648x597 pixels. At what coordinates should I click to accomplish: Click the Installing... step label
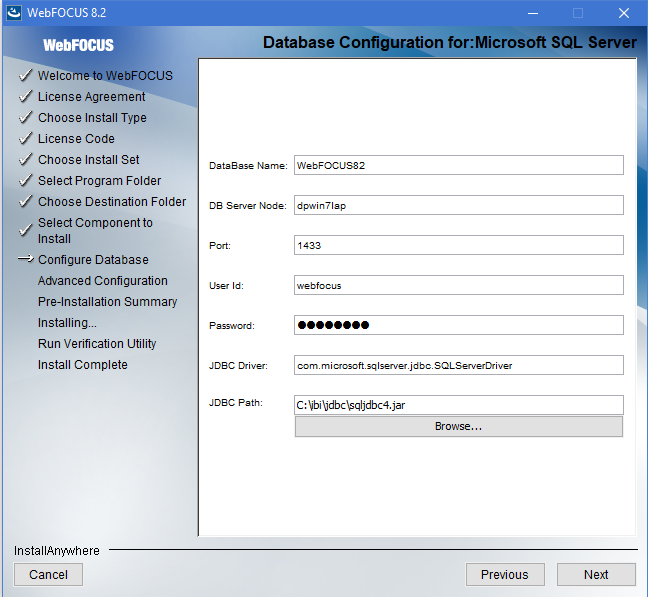click(67, 323)
